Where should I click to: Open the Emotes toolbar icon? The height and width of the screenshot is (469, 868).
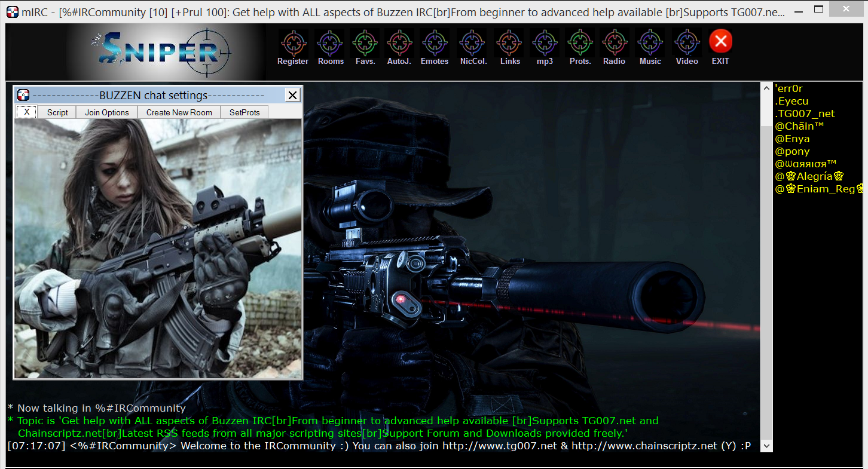click(x=435, y=44)
